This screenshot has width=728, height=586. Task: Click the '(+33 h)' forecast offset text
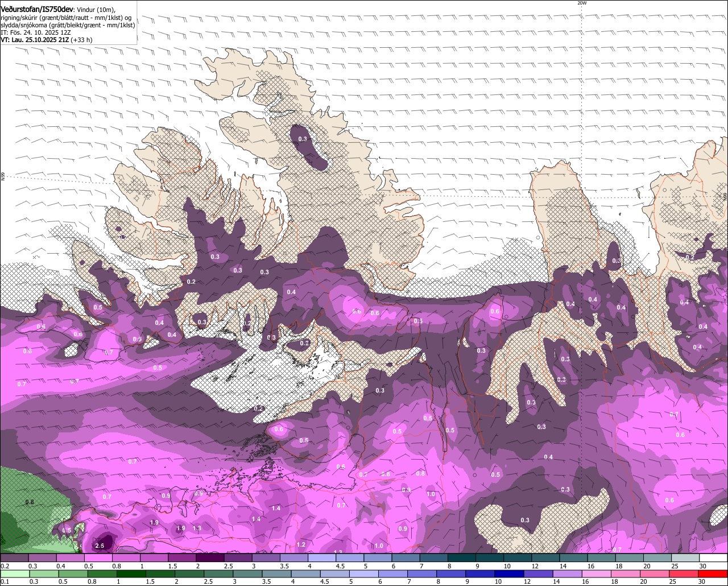click(81, 40)
